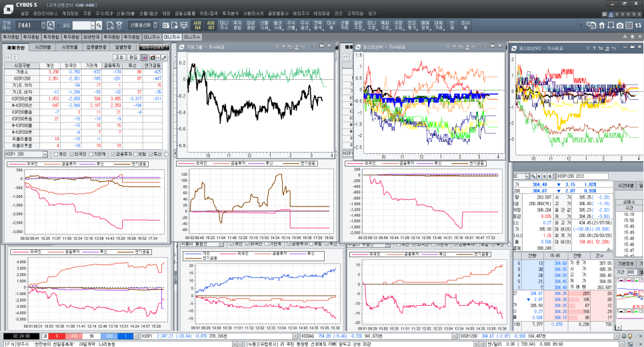Click the camera icon in 매매종합 panel toolbar
644x347 pixels.
pos(153,57)
